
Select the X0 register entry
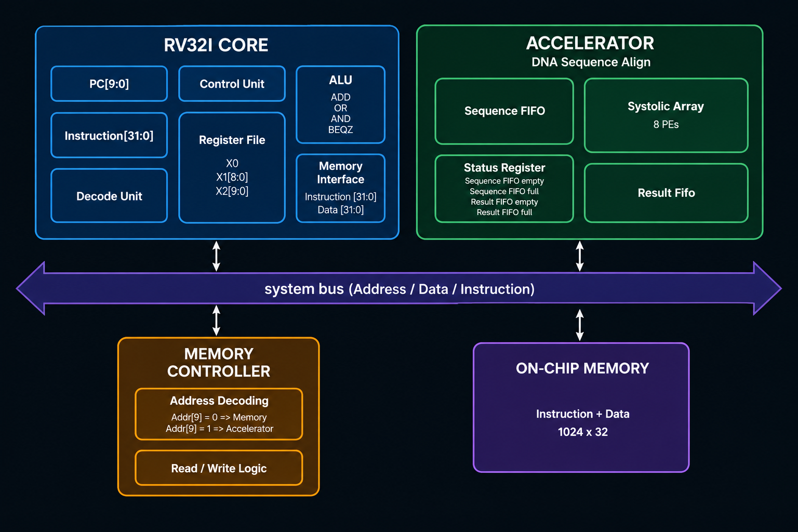point(232,163)
